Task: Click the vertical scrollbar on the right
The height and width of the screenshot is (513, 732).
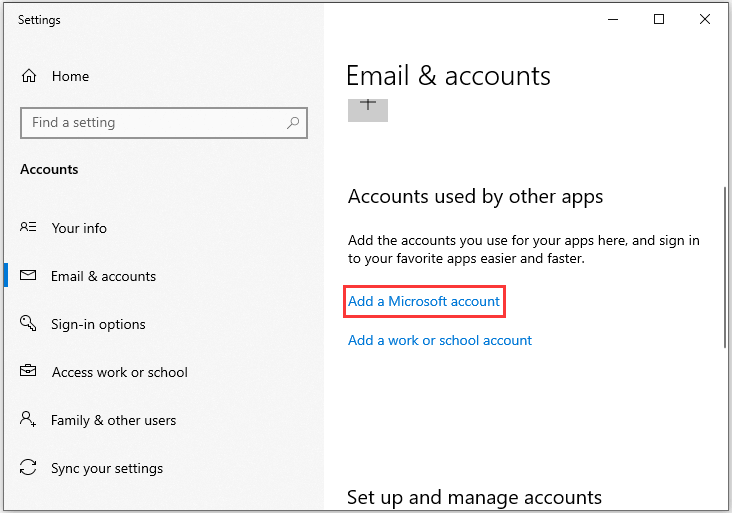Action: click(725, 267)
